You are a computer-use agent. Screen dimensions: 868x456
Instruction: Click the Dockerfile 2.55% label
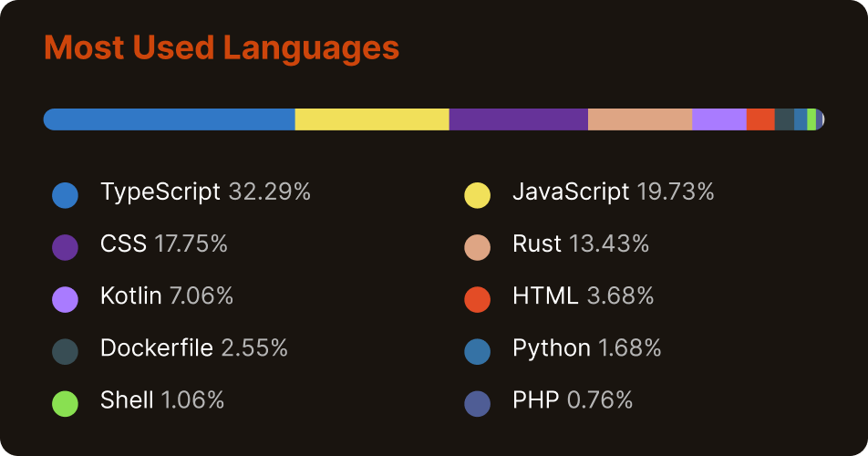[x=194, y=347]
